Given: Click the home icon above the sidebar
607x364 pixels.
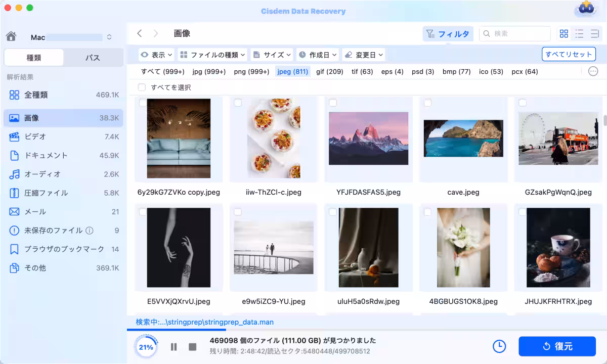Looking at the screenshot, I should pos(11,36).
